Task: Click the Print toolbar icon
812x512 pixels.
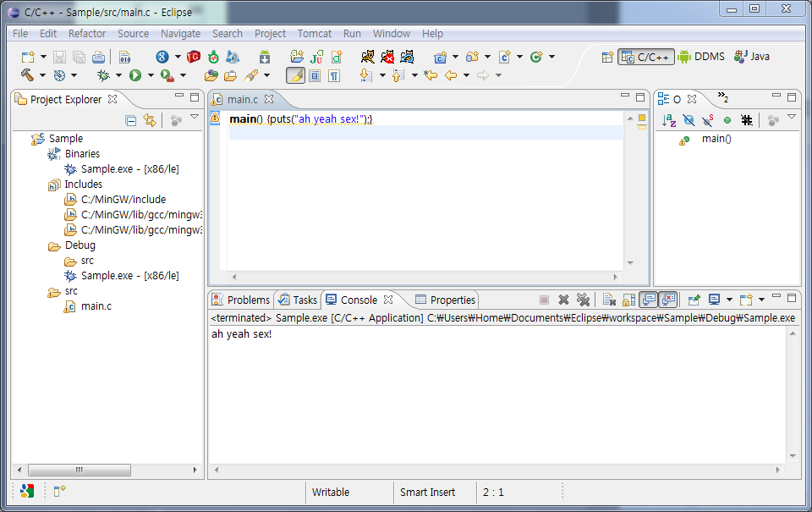Action: click(98, 57)
